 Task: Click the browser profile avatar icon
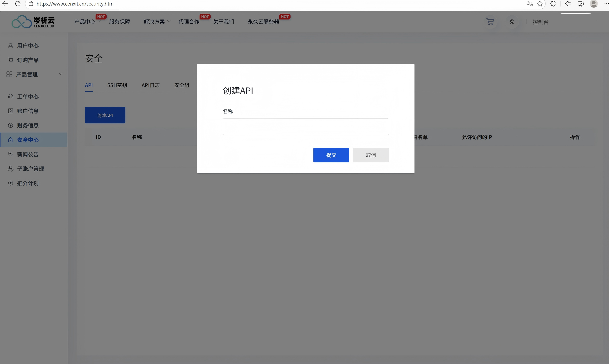click(x=594, y=4)
